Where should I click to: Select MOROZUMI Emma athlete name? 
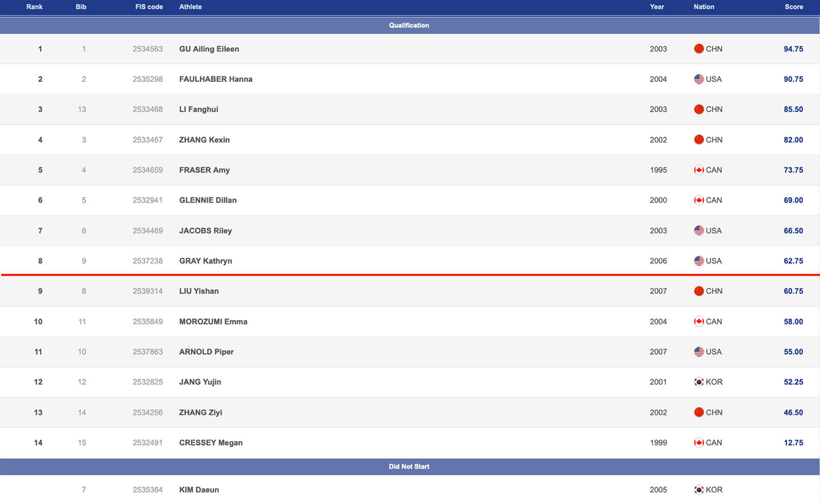click(213, 322)
